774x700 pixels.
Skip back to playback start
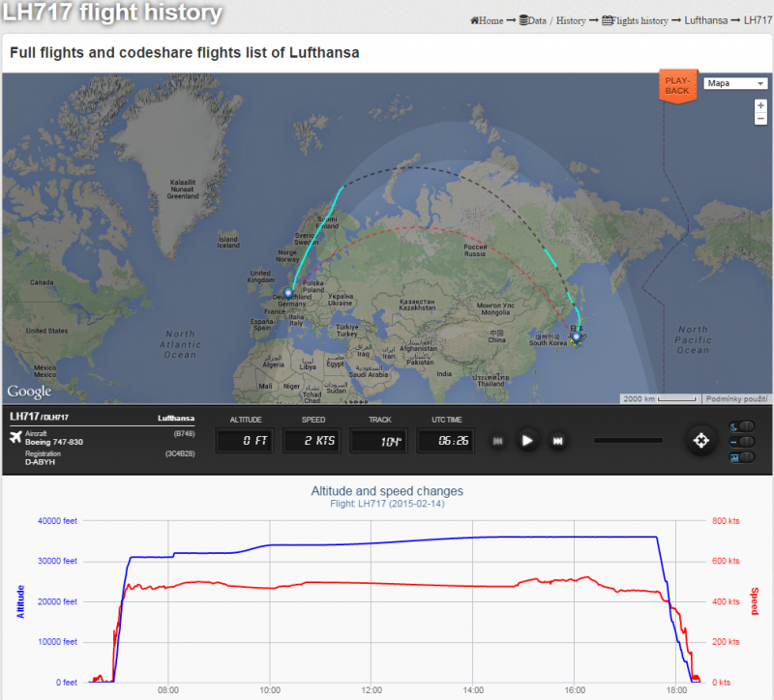pyautogui.click(x=497, y=441)
